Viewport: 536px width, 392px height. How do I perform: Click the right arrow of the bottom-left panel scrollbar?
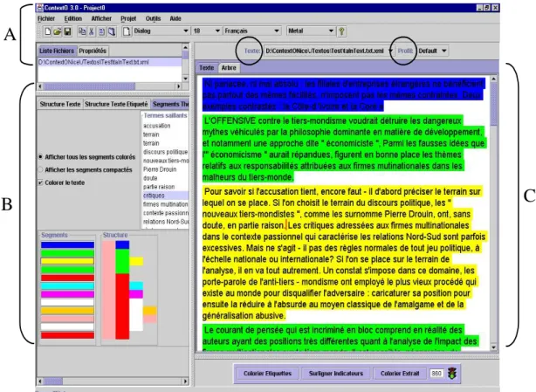click(185, 381)
